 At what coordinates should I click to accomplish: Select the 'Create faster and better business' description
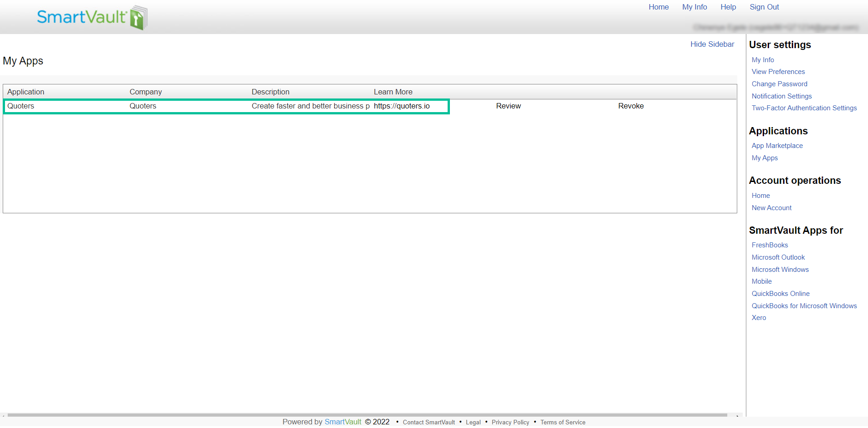(311, 106)
